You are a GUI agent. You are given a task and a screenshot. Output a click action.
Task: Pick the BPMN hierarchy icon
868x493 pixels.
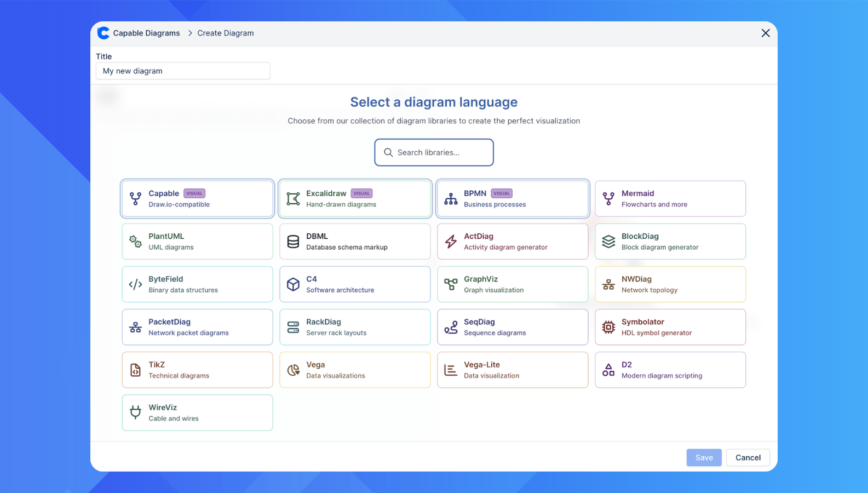tap(451, 199)
